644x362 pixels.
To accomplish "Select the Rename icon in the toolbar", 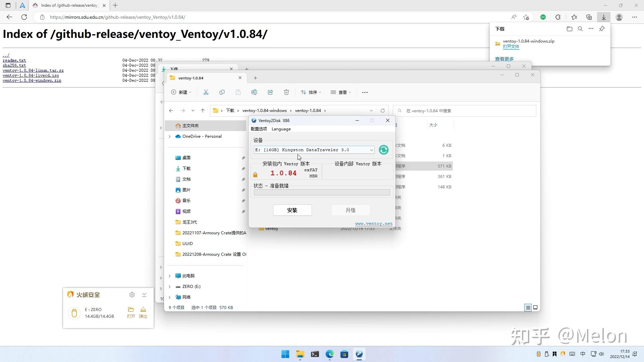I will pos(254,92).
